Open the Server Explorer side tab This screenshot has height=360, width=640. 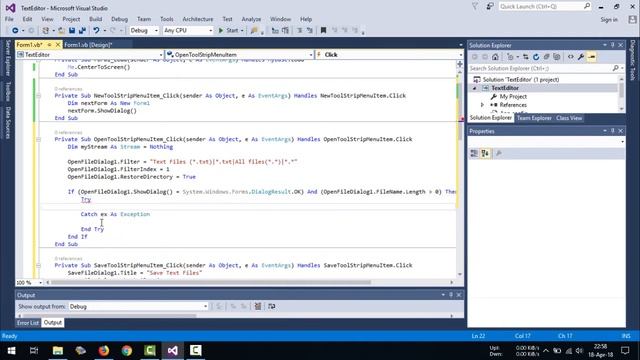8,58
